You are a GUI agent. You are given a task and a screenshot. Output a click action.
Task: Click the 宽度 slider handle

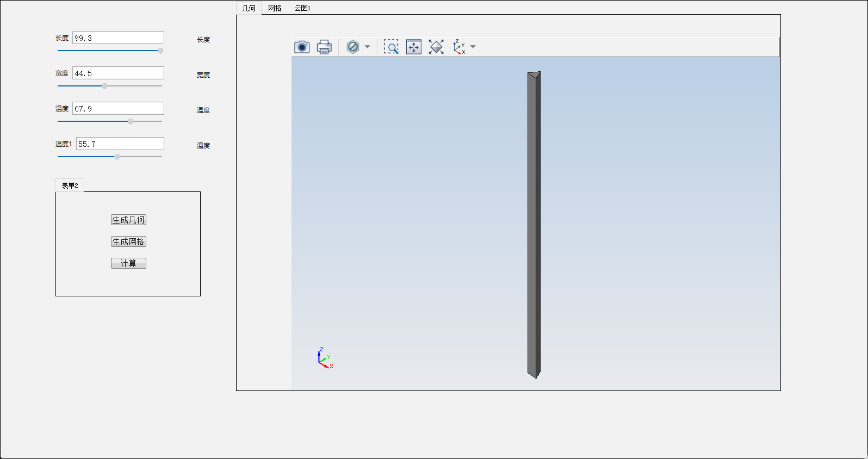(104, 86)
